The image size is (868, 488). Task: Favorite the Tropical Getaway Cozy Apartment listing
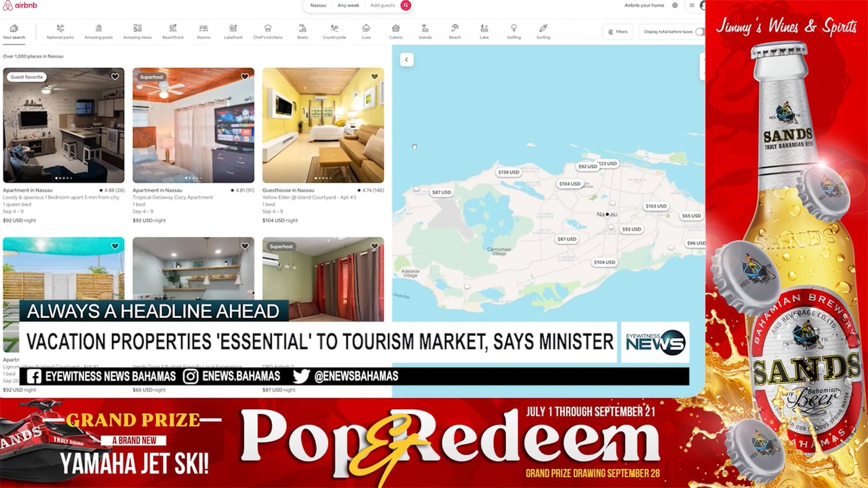245,76
